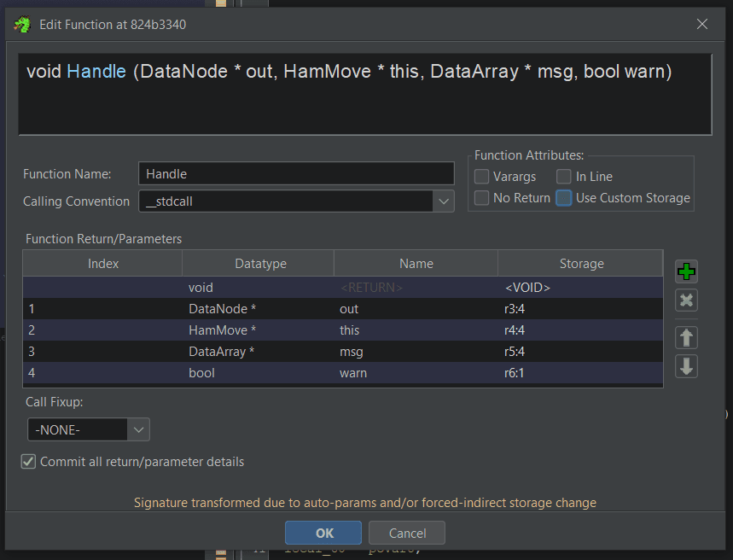The height and width of the screenshot is (560, 733).
Task: Click the remove parameter X icon
Action: 686,300
